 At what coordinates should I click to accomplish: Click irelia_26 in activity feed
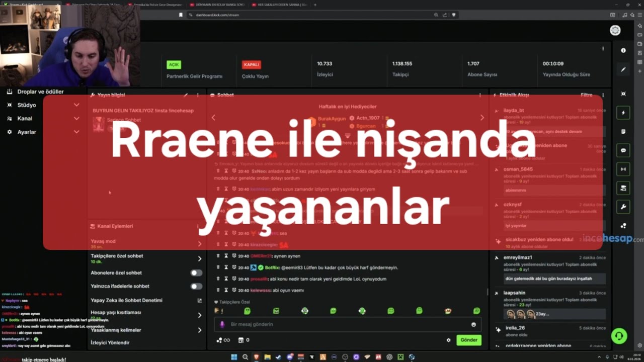(515, 328)
